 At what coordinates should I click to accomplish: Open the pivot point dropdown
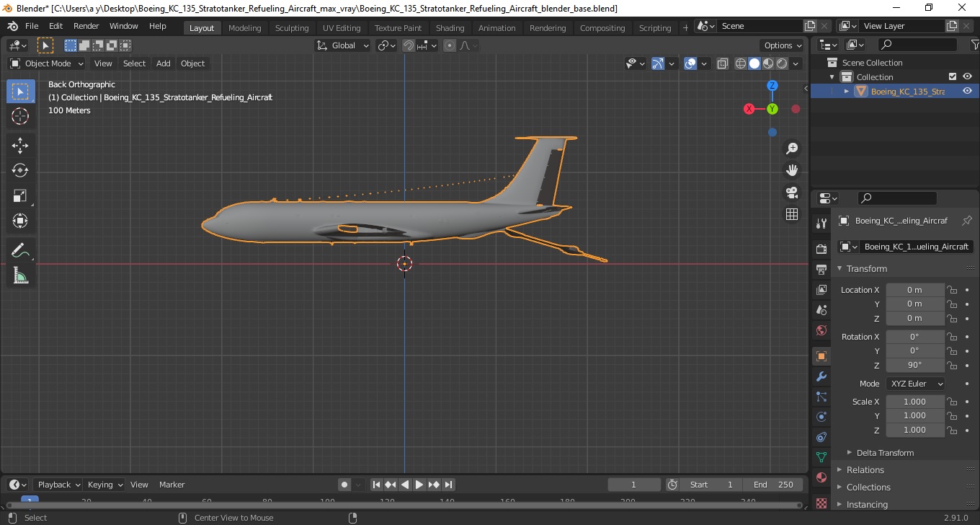[387, 45]
